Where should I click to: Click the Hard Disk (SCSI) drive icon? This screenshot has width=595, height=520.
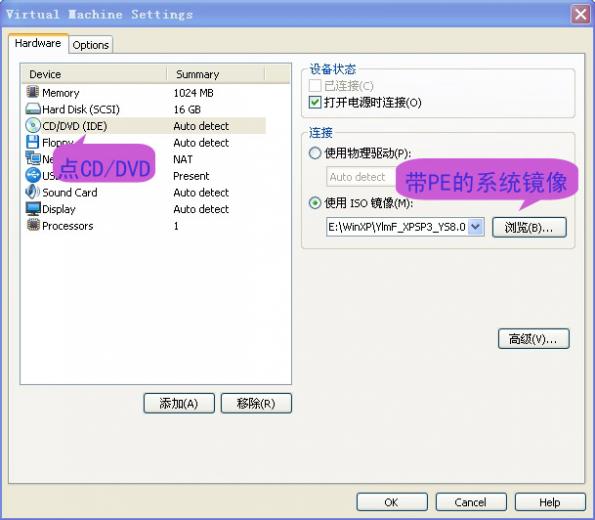point(33,109)
